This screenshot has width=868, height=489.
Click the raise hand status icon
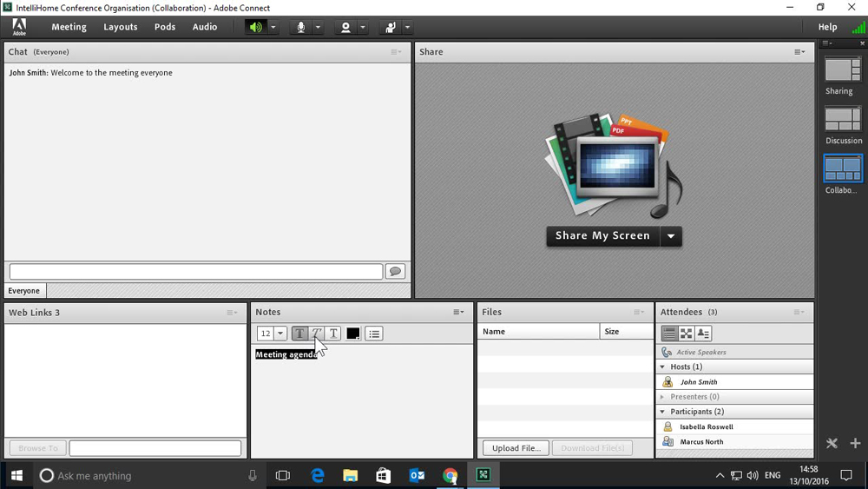(391, 27)
